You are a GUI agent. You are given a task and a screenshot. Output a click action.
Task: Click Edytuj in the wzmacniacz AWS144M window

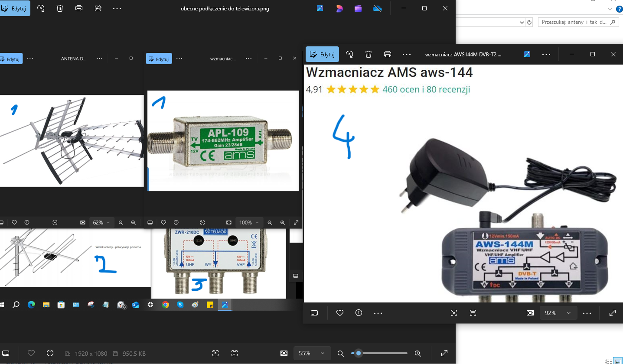(322, 54)
